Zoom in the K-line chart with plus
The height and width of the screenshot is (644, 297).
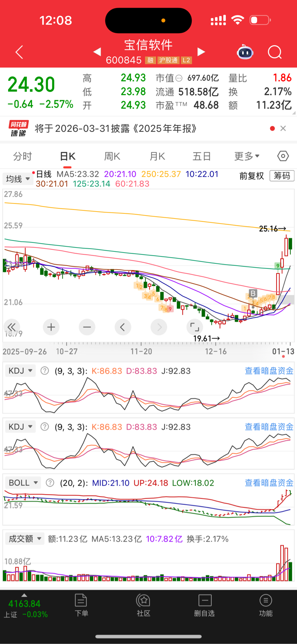click(51, 327)
